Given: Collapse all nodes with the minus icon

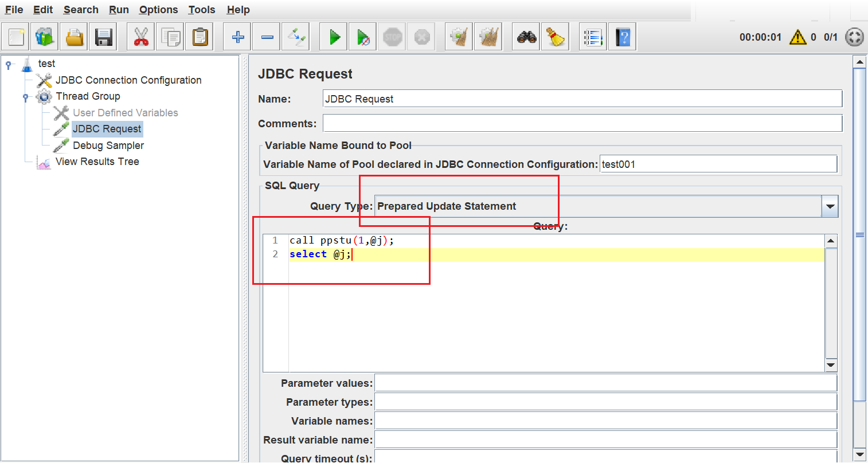Looking at the screenshot, I should 267,37.
